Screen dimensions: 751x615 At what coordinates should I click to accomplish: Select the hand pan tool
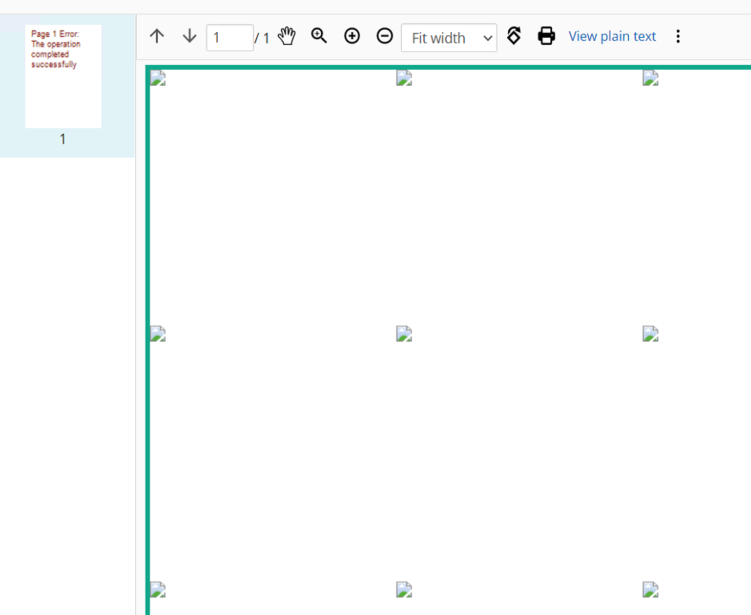pyautogui.click(x=287, y=37)
